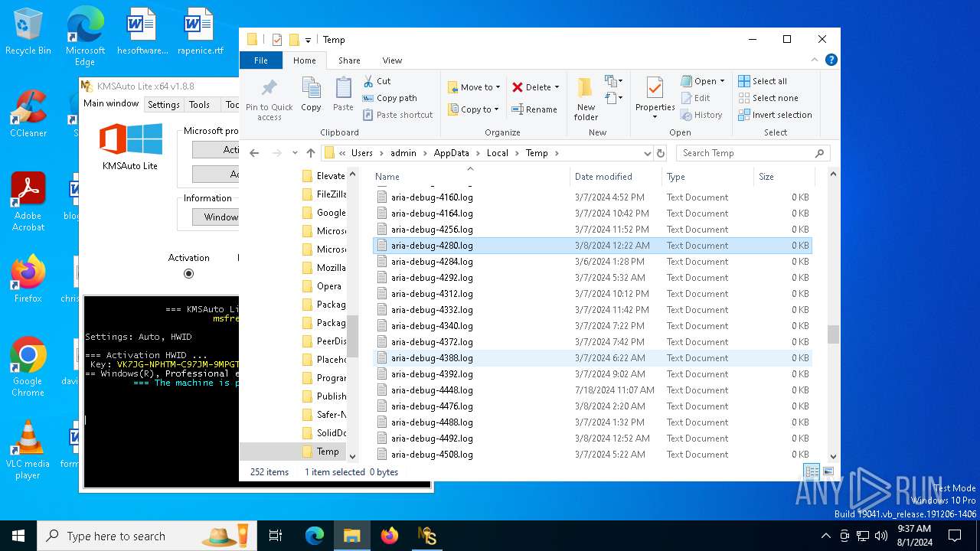Sort by the Name column header
Image resolution: width=980 pixels, height=551 pixels.
click(x=470, y=176)
